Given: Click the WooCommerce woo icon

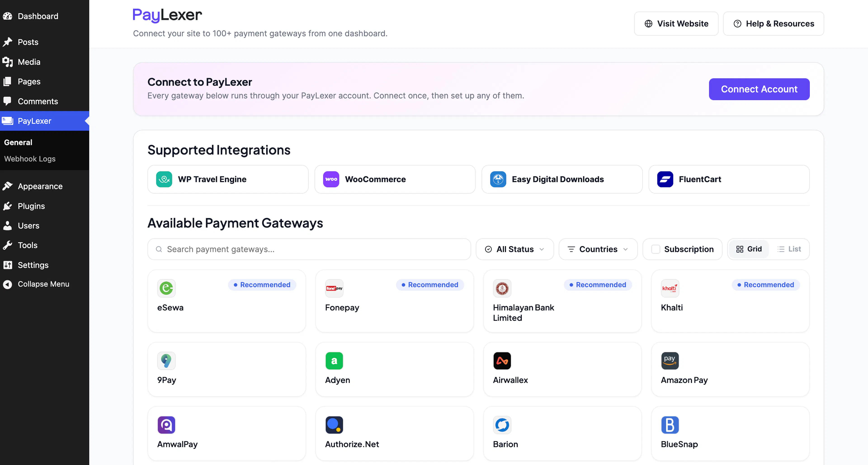Looking at the screenshot, I should point(331,179).
